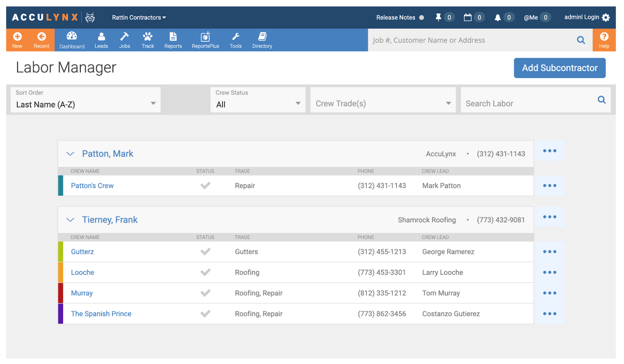
Task: Click the red color bar of Murray
Action: pyautogui.click(x=61, y=293)
